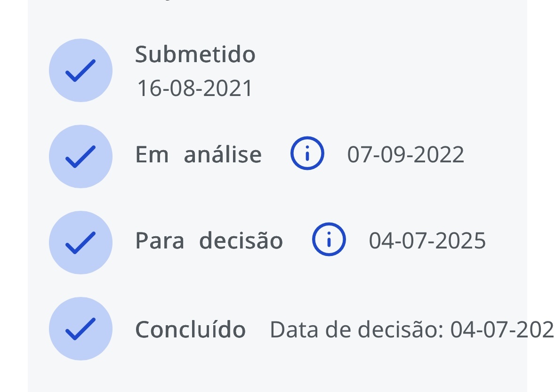Click the truncated date after Data de decisão
Screen dimensions: 555x392
(502, 330)
